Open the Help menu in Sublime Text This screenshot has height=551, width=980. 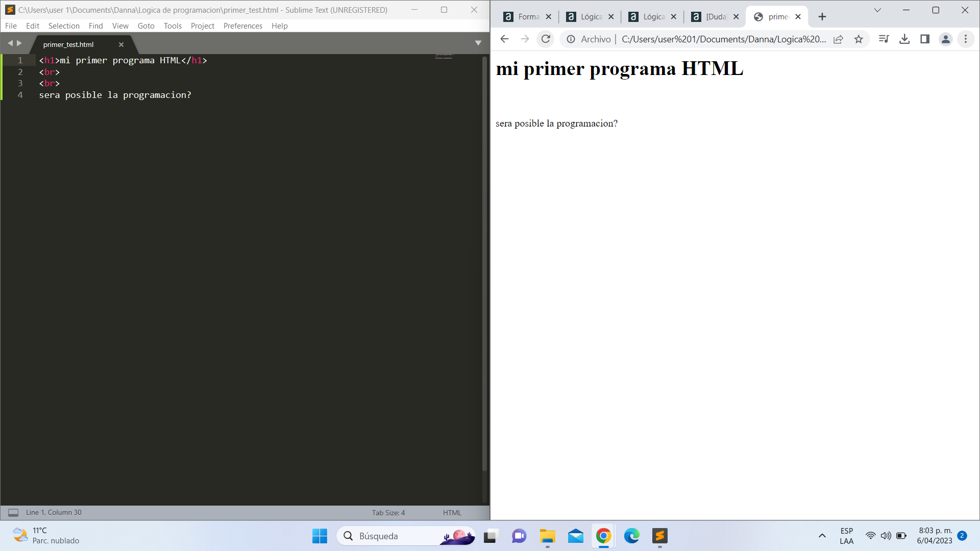point(280,26)
